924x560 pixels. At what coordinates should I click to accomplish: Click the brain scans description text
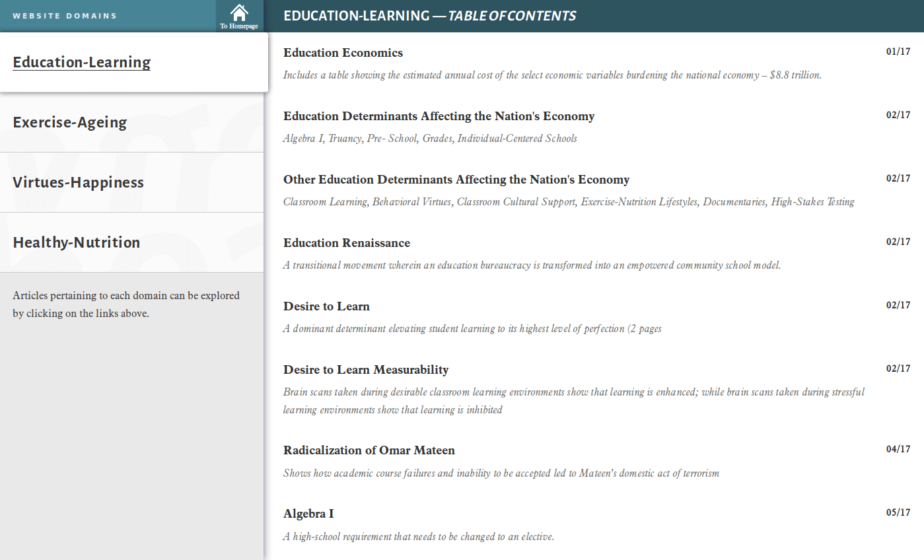(574, 401)
